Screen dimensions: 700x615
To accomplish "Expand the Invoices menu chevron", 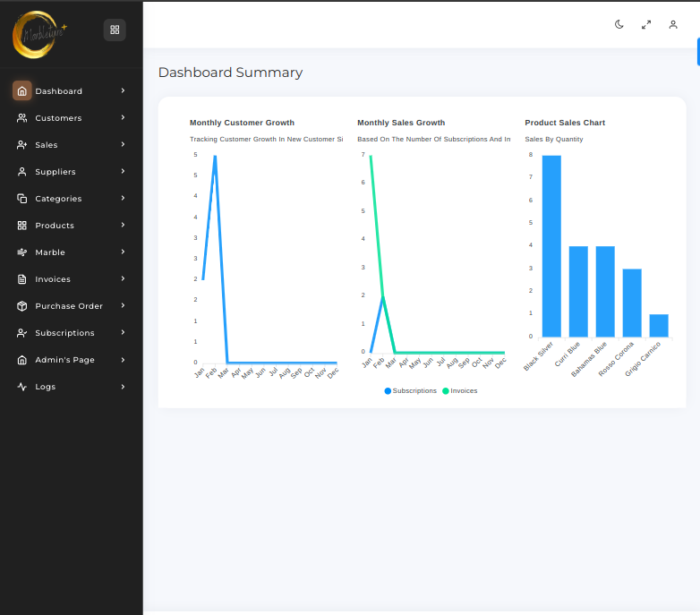I will coord(123,278).
